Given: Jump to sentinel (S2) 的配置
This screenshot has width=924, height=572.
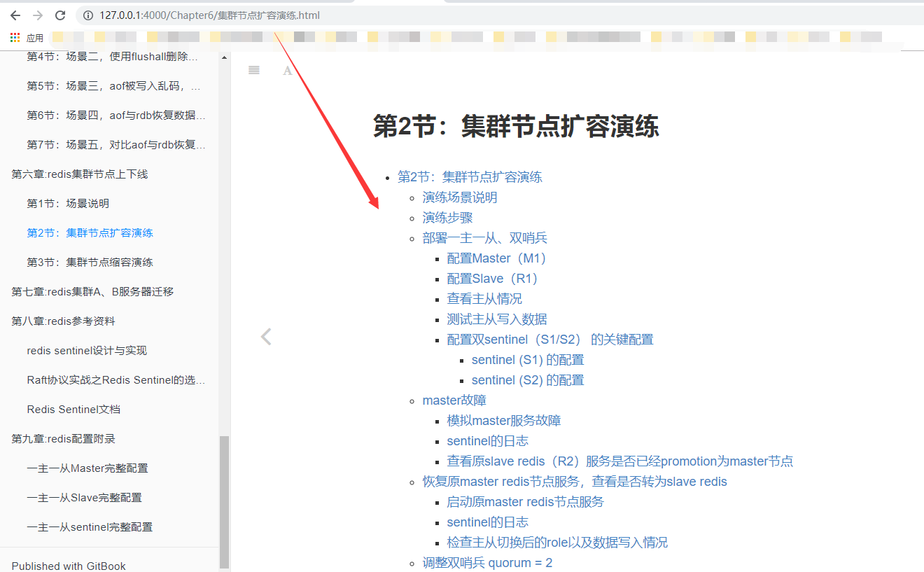Looking at the screenshot, I should (528, 380).
